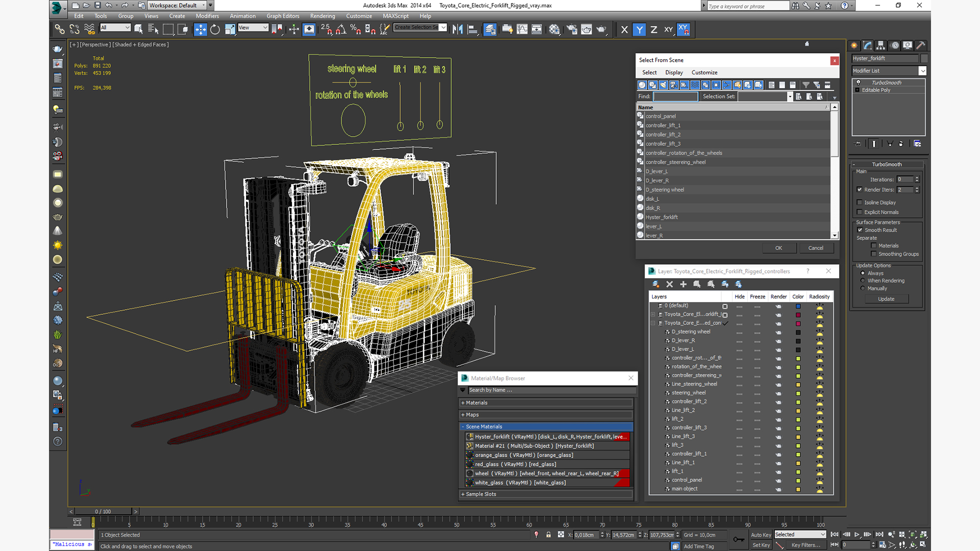
Task: Click the TurboSmooth Update button
Action: [886, 299]
